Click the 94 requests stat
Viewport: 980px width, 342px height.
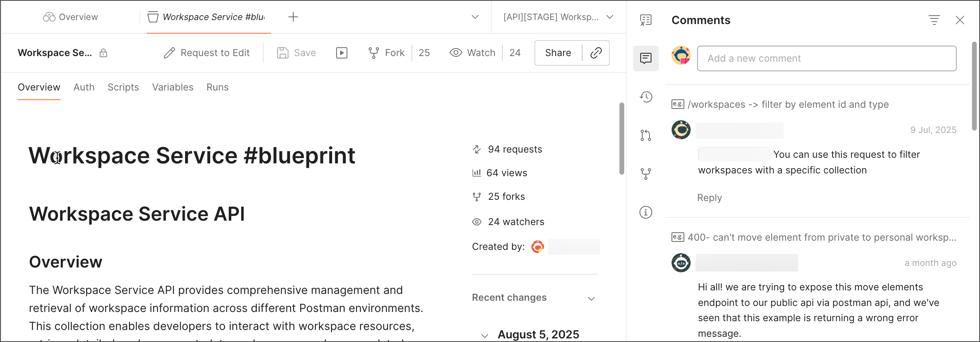click(x=507, y=149)
